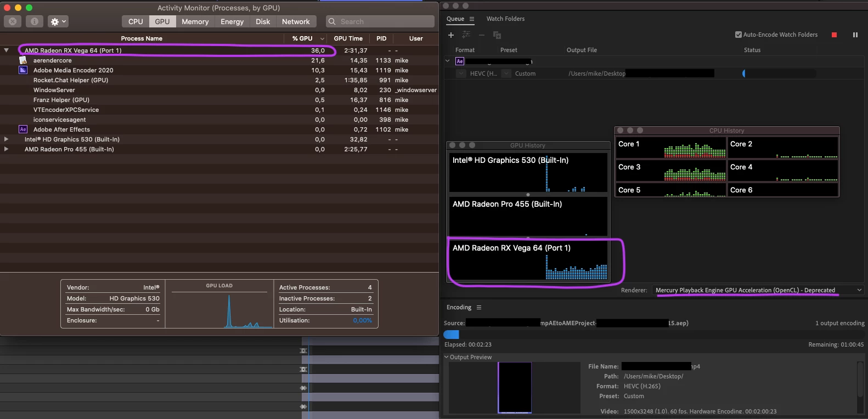Open the format dropdown before HEVC
This screenshot has width=868, height=419.
[x=461, y=73]
